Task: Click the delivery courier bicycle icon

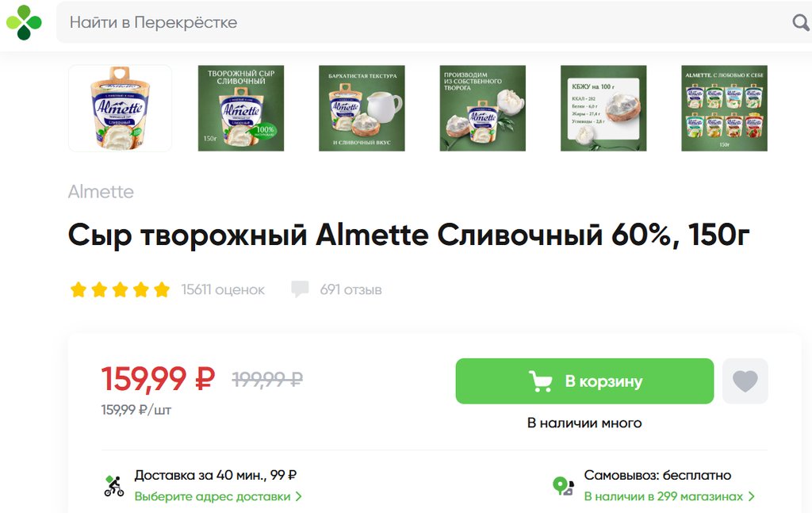Action: click(114, 486)
